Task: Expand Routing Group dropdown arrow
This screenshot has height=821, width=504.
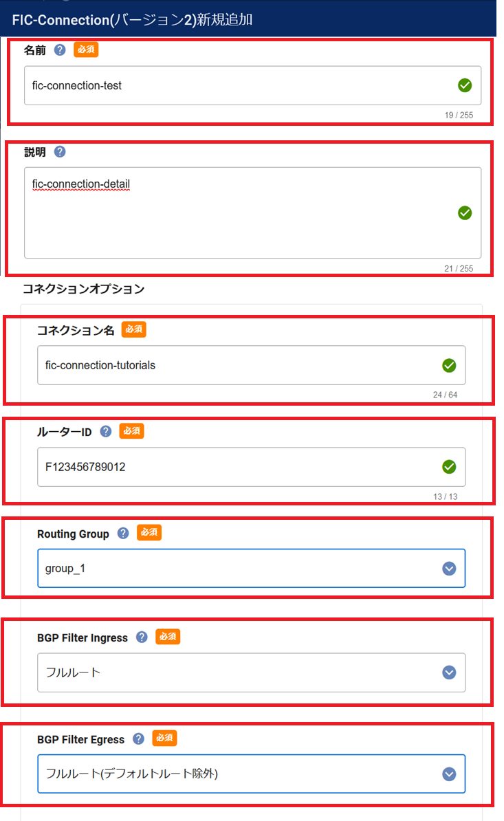Action: point(449,568)
